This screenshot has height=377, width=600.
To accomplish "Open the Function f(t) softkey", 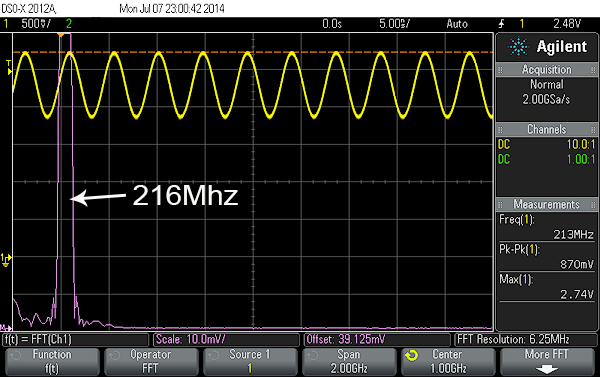I will 52,361.
